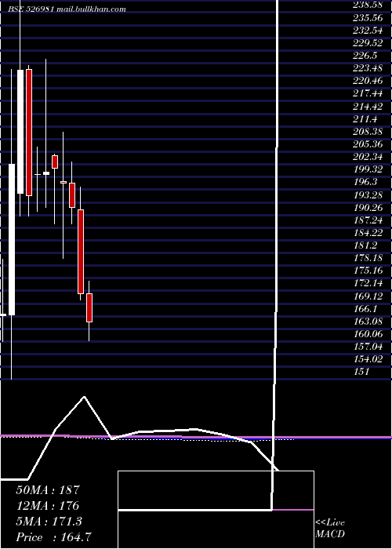The width and height of the screenshot is (392, 549).
Task: Click the 223.48 price axis label
Action: click(x=368, y=68)
